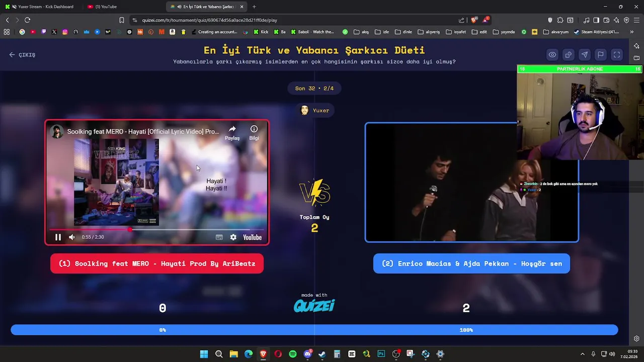Seek the YouTube video progress bar

157,229
